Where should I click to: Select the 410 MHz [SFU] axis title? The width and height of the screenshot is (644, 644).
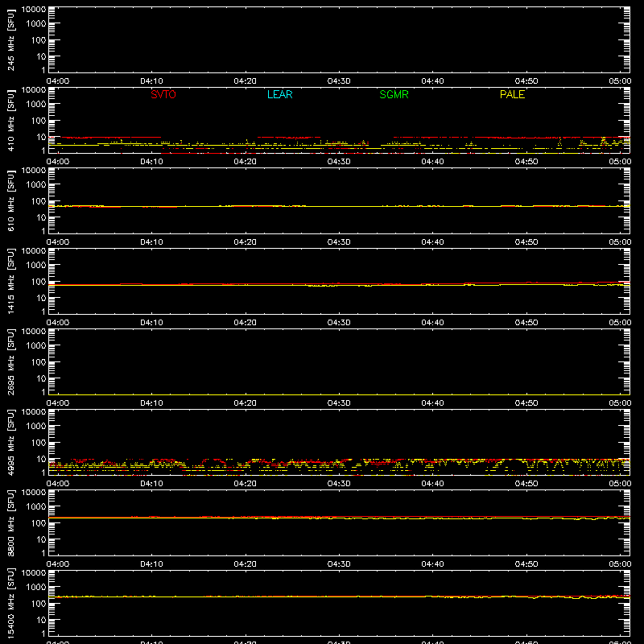pyautogui.click(x=10, y=120)
